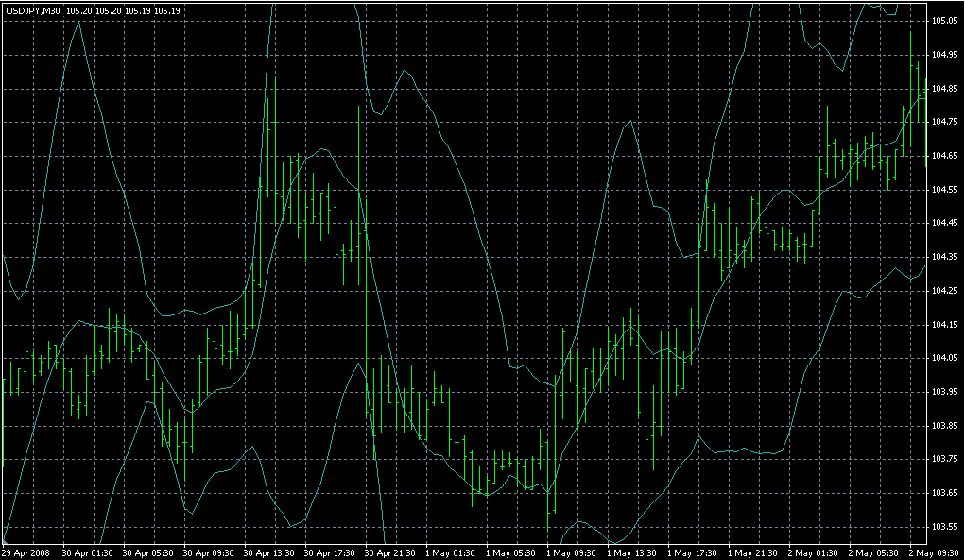Click the 1 May 01:30 time label

(x=450, y=552)
